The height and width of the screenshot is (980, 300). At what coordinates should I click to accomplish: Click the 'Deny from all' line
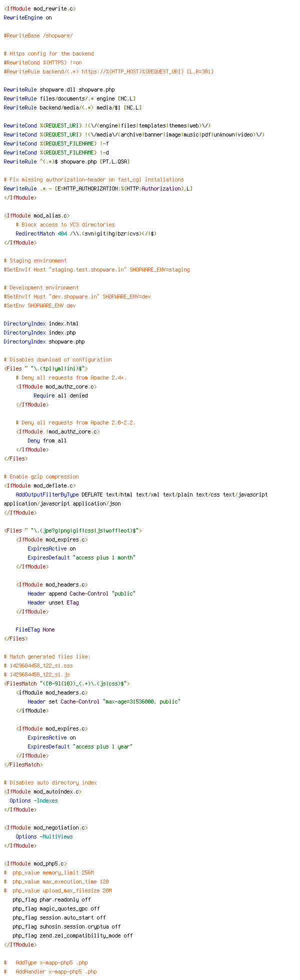pos(47,440)
